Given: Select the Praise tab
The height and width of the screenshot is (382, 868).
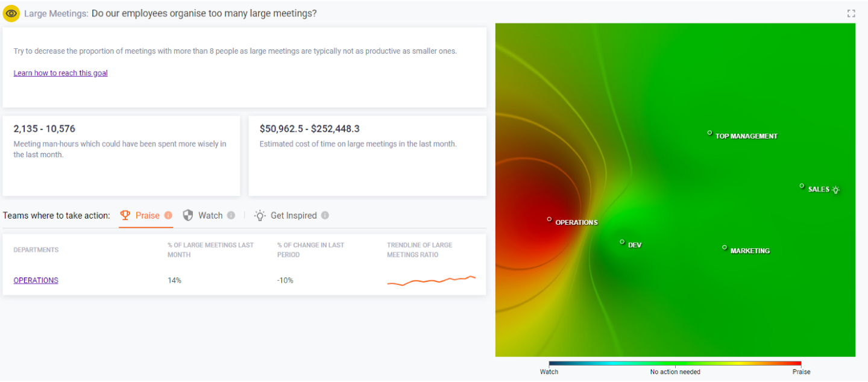Looking at the screenshot, I should (x=146, y=215).
